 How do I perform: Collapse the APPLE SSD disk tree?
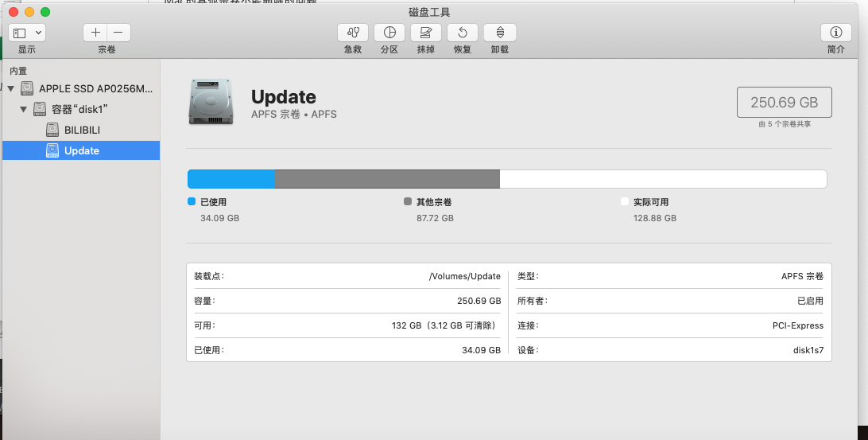pos(11,88)
